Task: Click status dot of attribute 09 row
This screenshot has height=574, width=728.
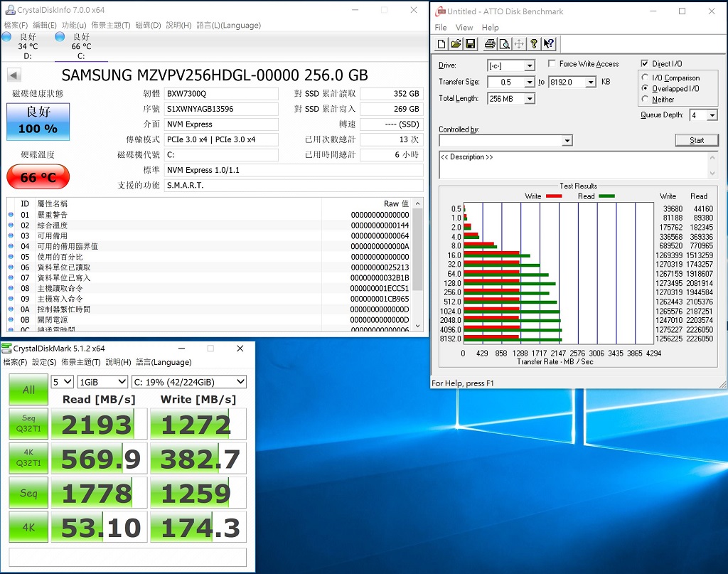Action: [11, 298]
